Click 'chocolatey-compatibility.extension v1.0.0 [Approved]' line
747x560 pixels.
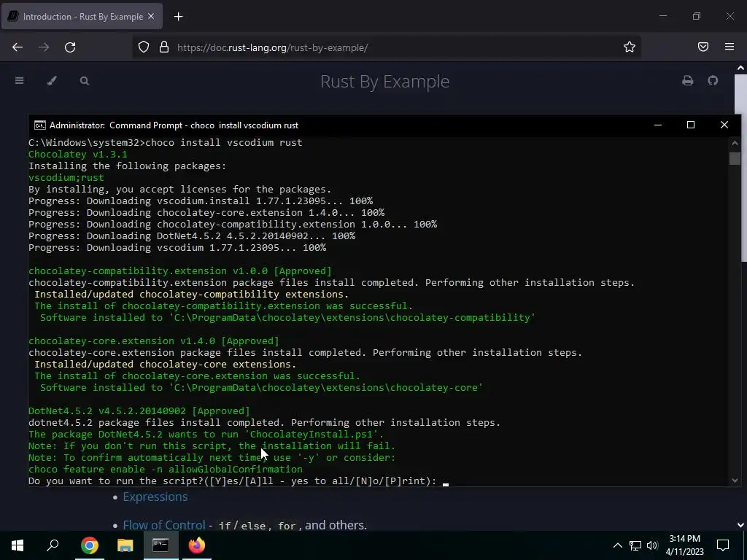[x=180, y=271]
